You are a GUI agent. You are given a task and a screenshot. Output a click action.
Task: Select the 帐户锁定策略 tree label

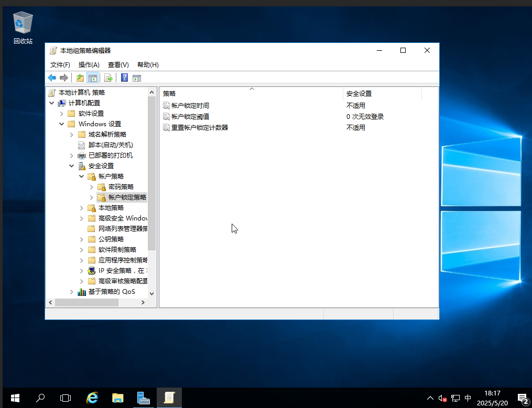click(127, 197)
